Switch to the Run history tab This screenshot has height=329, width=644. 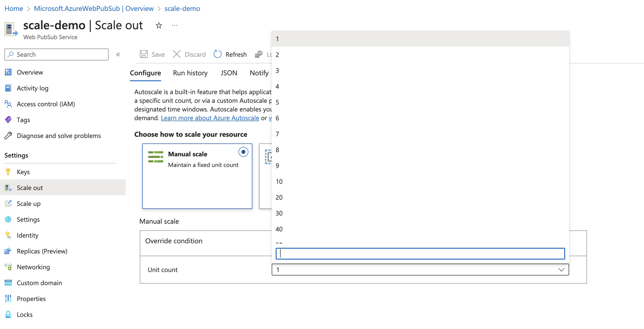pos(190,72)
